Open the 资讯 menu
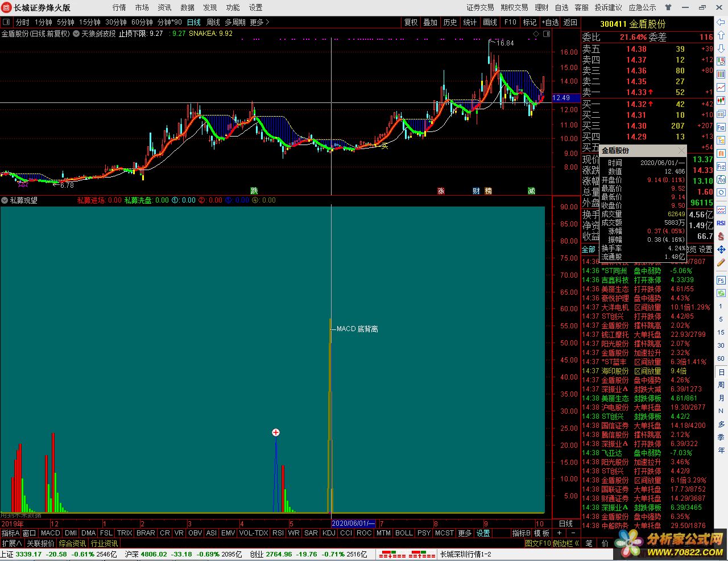This screenshot has height=561, width=728. point(165,7)
